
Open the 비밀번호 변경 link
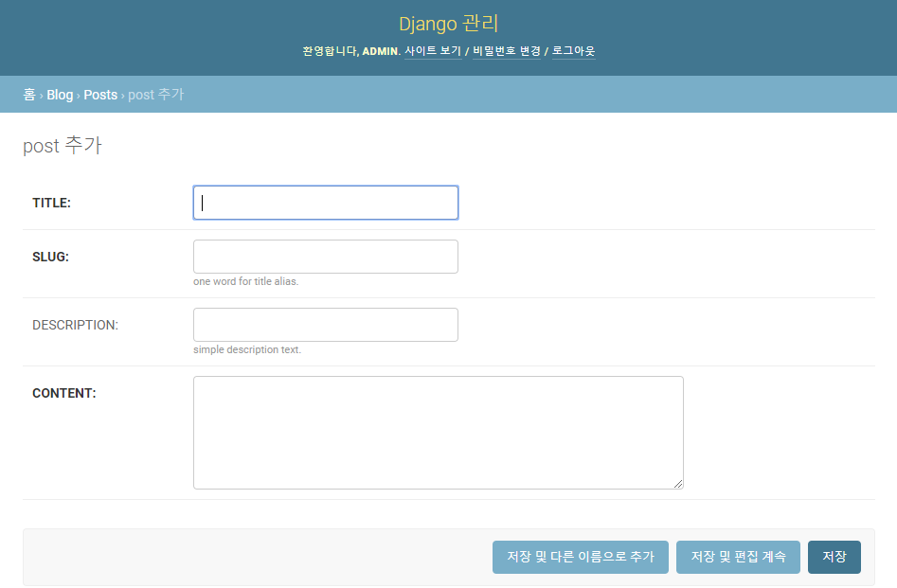506,51
